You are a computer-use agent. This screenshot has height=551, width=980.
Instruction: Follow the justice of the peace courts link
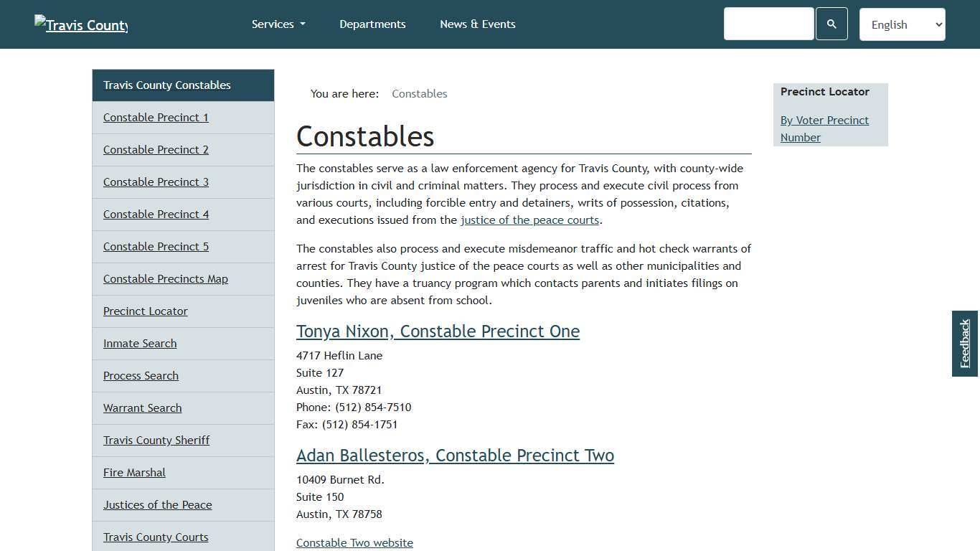click(x=529, y=220)
